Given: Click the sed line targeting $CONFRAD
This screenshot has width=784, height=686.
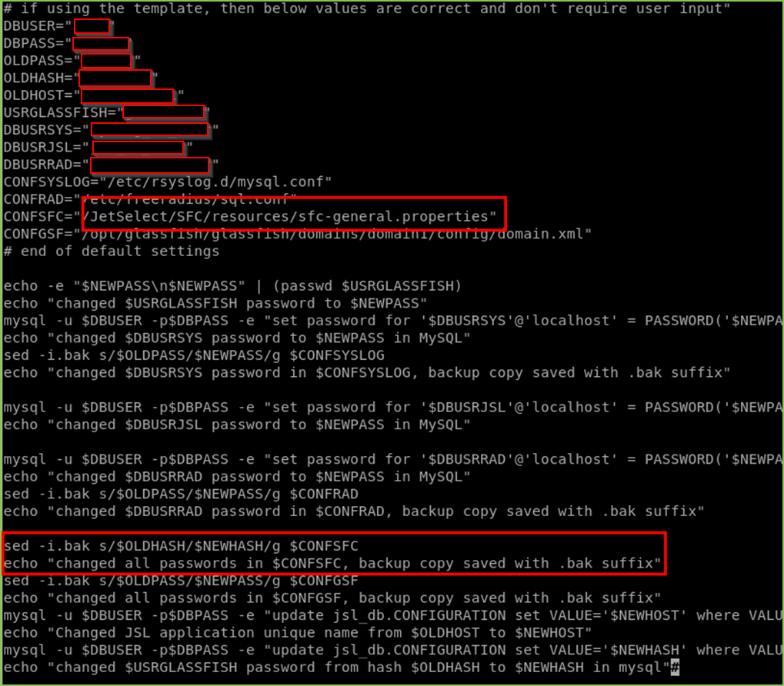Looking at the screenshot, I should [x=181, y=495].
